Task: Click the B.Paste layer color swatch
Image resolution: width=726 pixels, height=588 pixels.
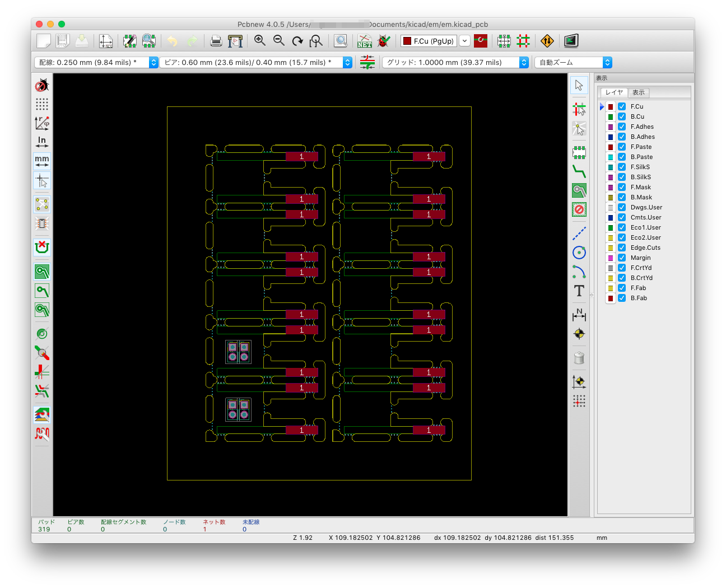Action: click(611, 157)
